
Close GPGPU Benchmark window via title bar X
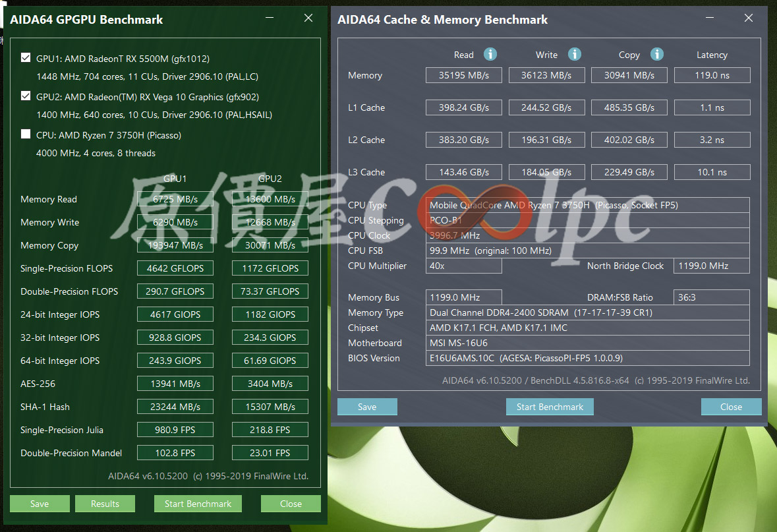(308, 18)
